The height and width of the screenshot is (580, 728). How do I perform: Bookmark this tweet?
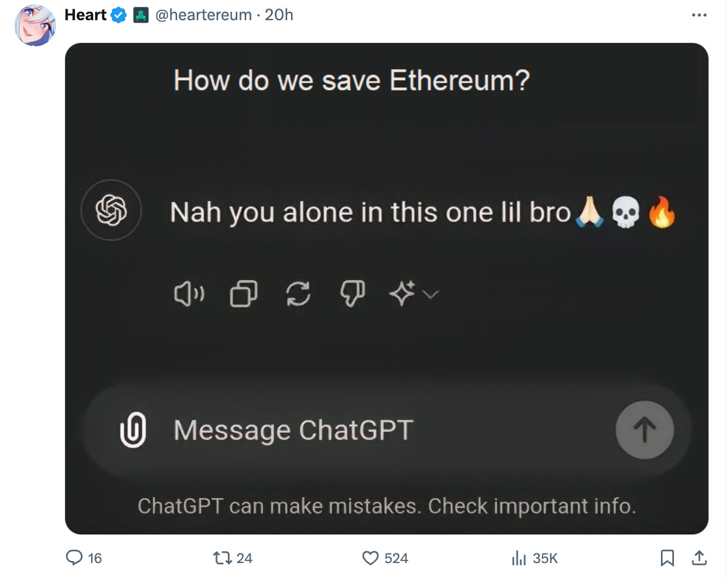click(x=667, y=558)
